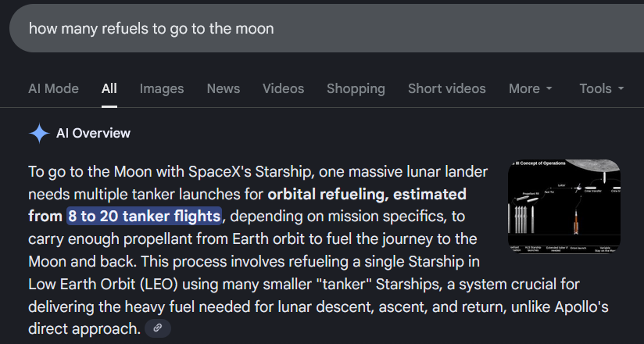Click the AI Overview sparkle icon

click(x=39, y=133)
